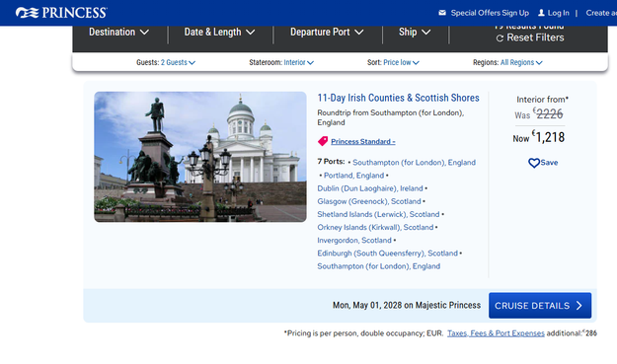617x364 pixels.
Task: Click the Taxes, Fees & Port Expenses link
Action: (x=496, y=333)
